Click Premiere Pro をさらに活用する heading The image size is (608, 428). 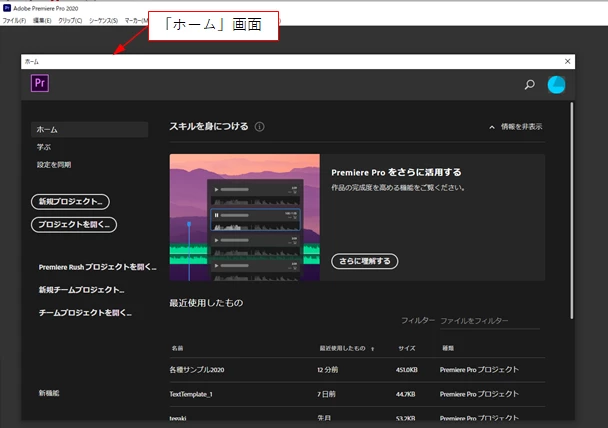point(396,173)
